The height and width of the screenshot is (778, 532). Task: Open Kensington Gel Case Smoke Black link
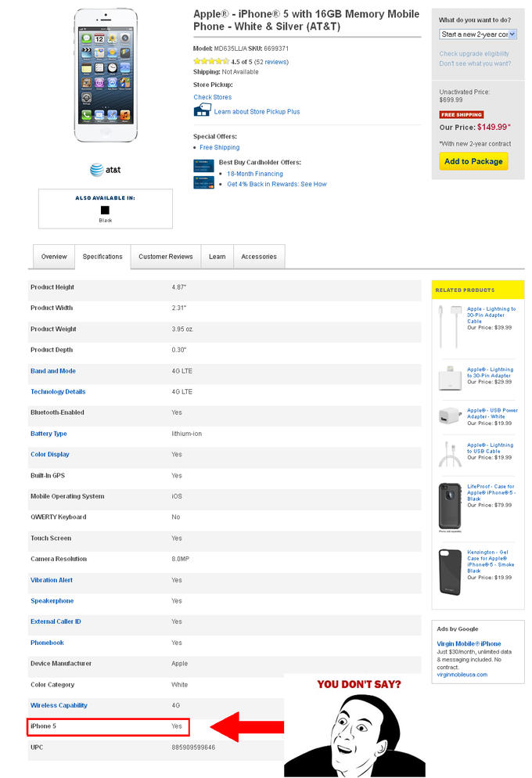491,561
